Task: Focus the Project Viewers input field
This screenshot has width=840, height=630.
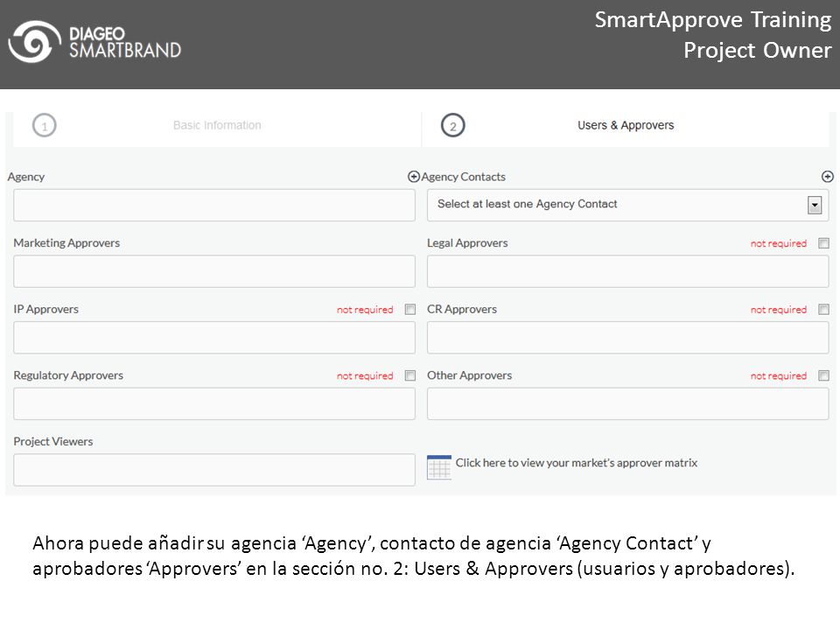Action: pyautogui.click(x=214, y=471)
